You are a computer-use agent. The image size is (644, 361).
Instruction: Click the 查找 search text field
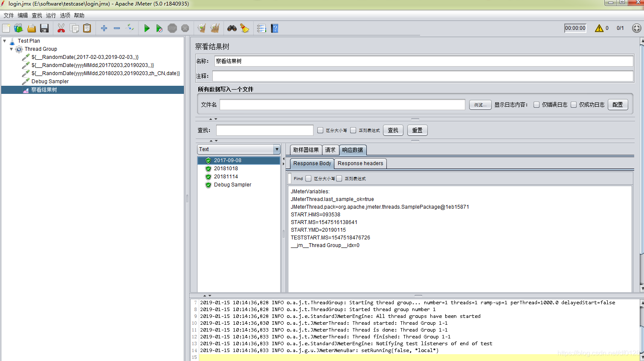pyautogui.click(x=265, y=130)
